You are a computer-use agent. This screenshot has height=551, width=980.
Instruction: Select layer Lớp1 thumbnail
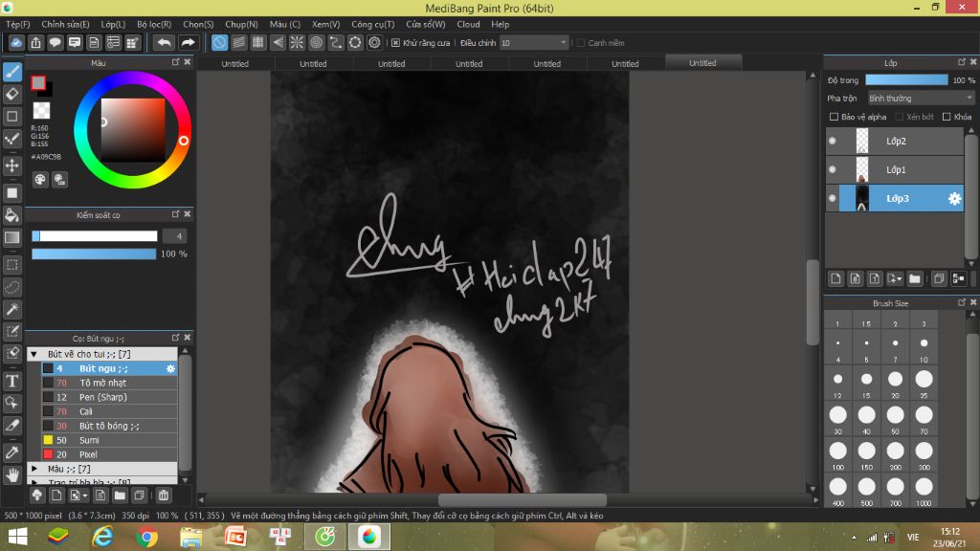point(862,170)
